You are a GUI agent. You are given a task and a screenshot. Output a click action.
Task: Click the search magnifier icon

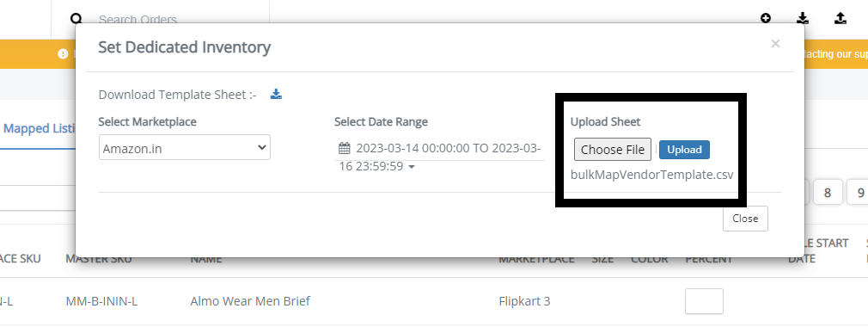click(76, 18)
